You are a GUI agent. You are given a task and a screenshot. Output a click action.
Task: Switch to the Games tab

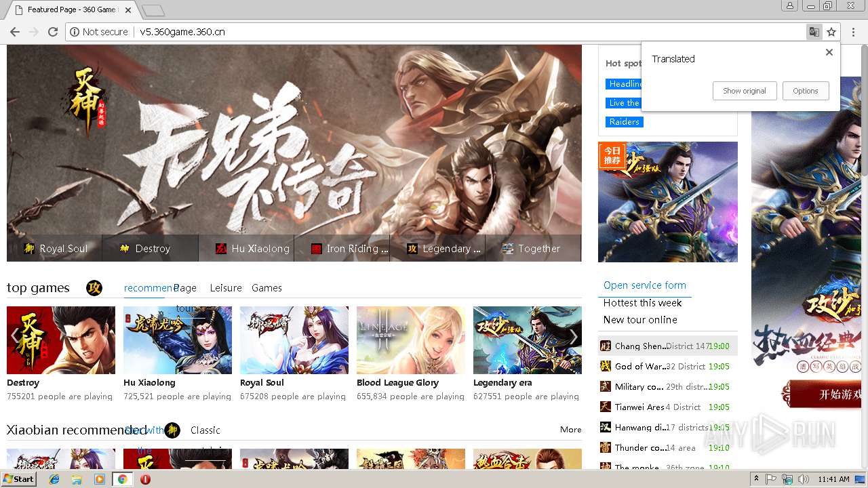[x=267, y=288]
